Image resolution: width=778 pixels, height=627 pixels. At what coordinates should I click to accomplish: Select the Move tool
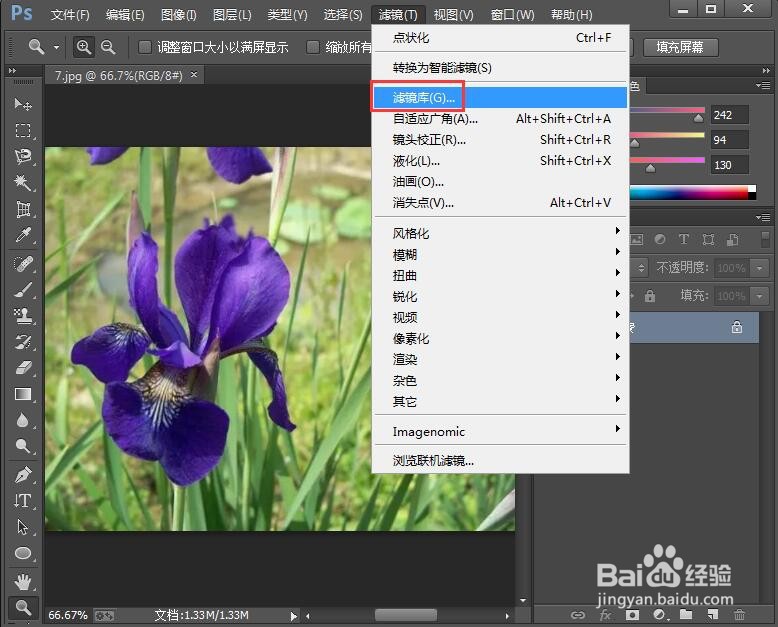pyautogui.click(x=23, y=104)
